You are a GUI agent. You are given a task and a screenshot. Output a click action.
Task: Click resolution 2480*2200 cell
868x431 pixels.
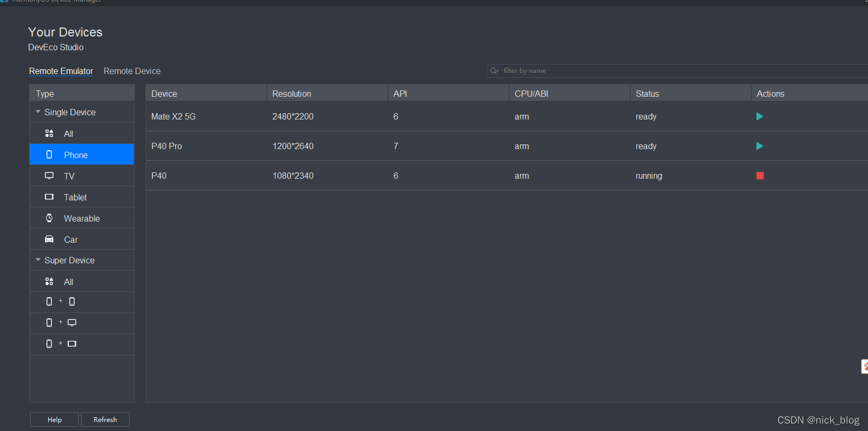tap(293, 116)
